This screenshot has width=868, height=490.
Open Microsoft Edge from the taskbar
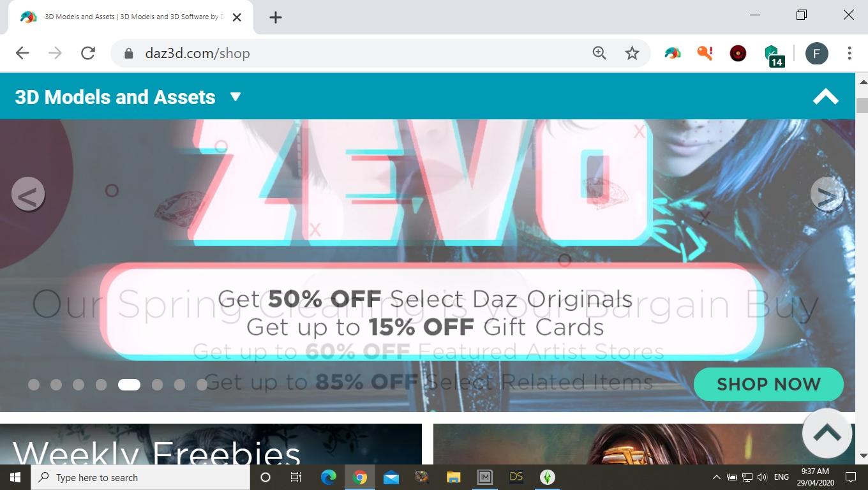pyautogui.click(x=329, y=477)
